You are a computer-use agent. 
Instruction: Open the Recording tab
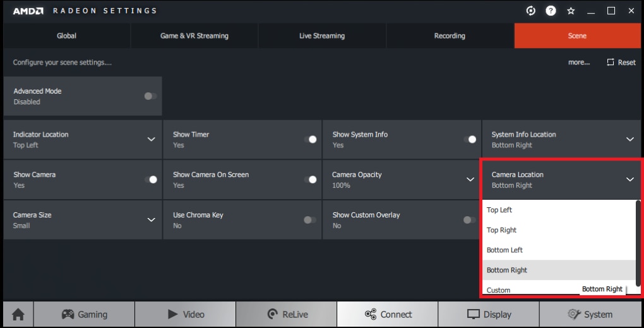(450, 36)
